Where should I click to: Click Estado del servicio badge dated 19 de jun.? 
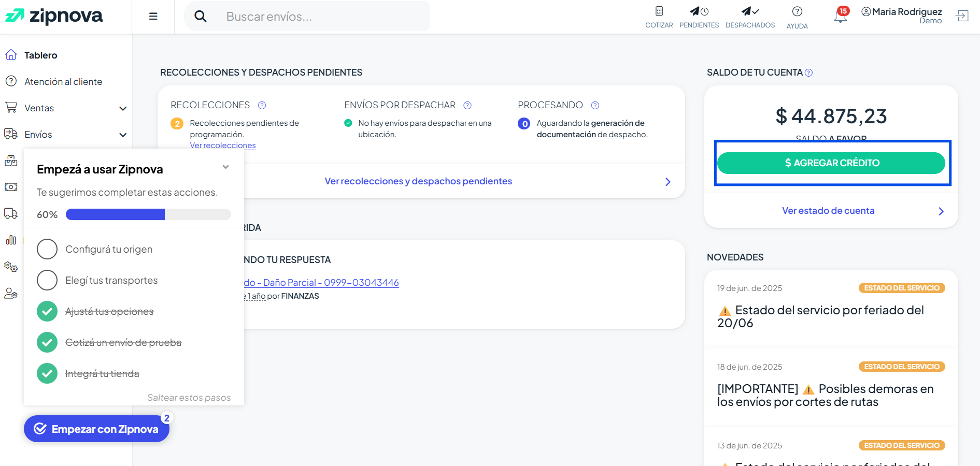pos(902,288)
